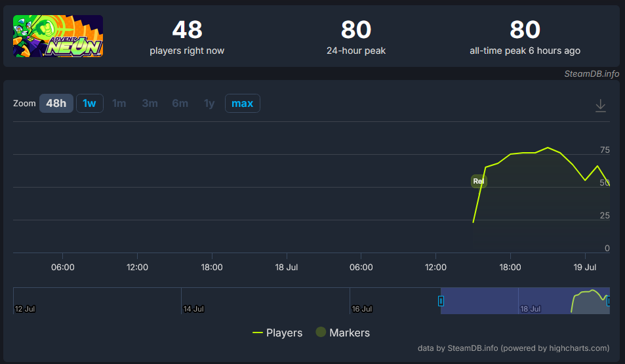Select the 1m zoom range

click(x=119, y=103)
